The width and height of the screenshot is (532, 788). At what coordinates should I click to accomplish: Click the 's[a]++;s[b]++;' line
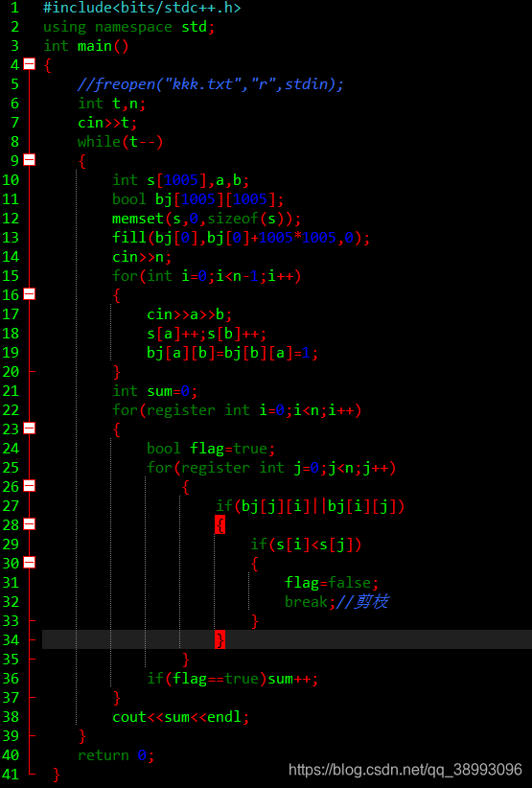pos(206,334)
